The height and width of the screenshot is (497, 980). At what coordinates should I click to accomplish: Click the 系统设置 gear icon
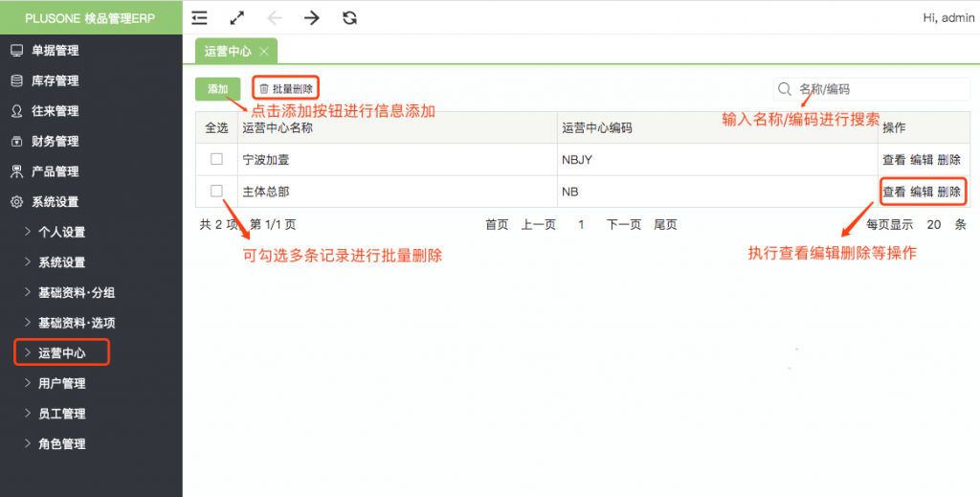pos(17,202)
